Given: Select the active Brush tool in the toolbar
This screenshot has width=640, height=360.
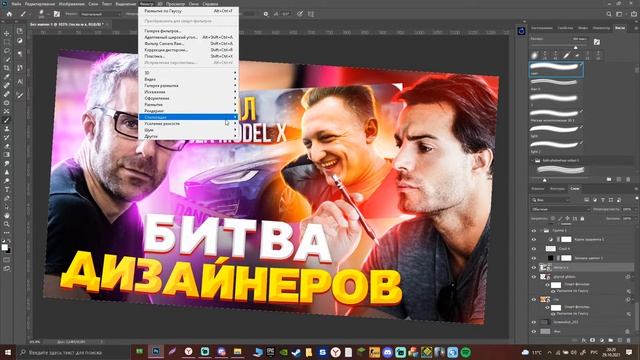Looking at the screenshot, I should pyautogui.click(x=7, y=120).
